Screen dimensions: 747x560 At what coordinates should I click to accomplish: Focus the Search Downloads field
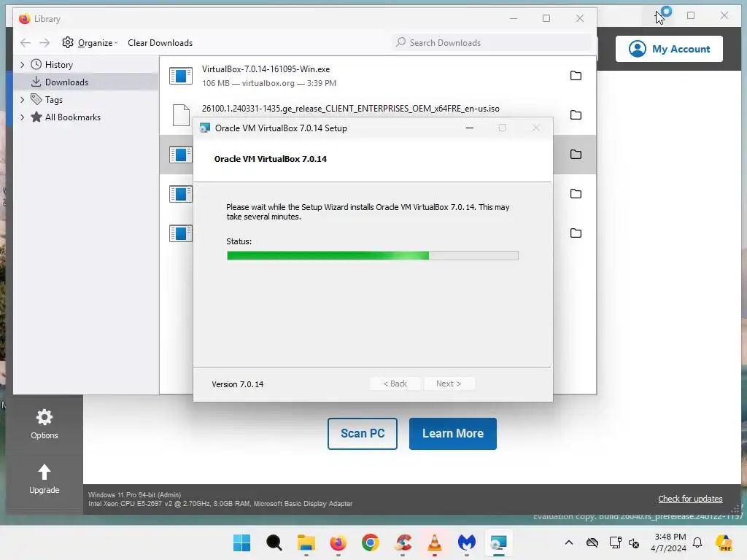pyautogui.click(x=492, y=43)
